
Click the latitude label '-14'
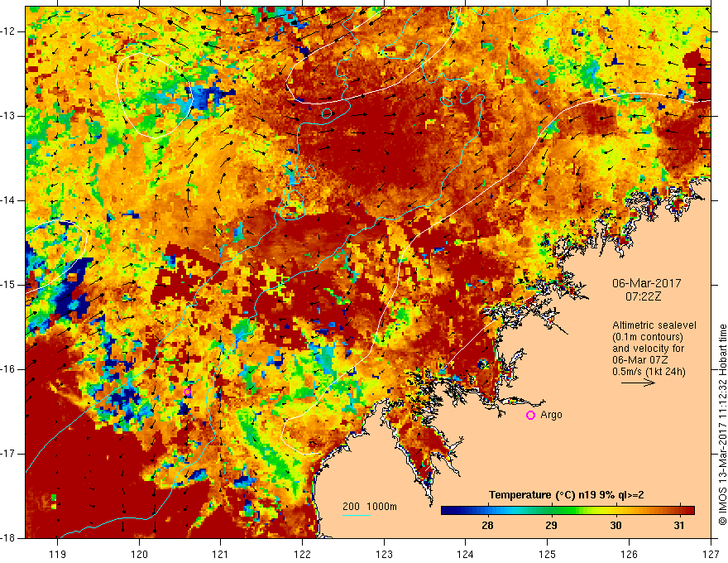pyautogui.click(x=10, y=200)
